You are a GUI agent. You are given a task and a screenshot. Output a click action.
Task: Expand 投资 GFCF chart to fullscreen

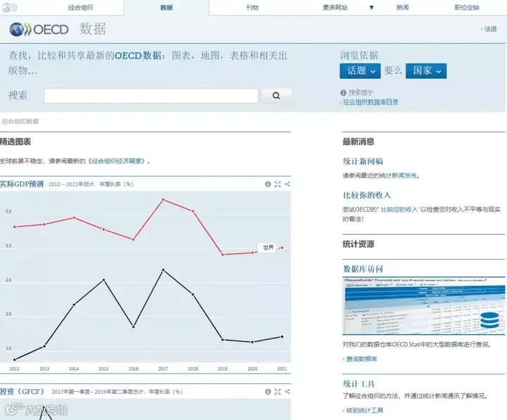click(277, 392)
